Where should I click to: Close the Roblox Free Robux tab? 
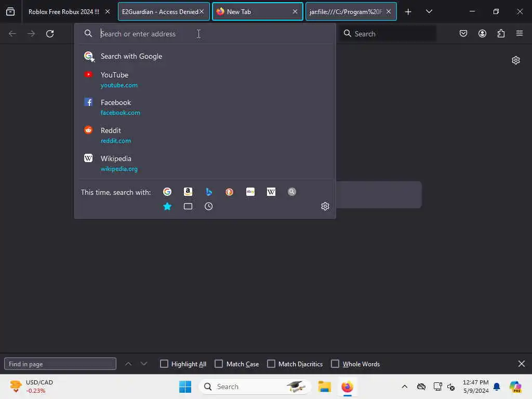pos(108,11)
